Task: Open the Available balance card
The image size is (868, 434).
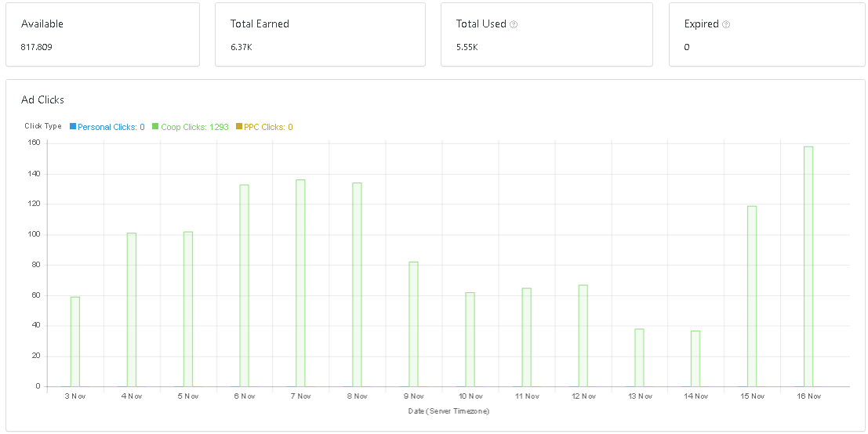Action: 103,34
